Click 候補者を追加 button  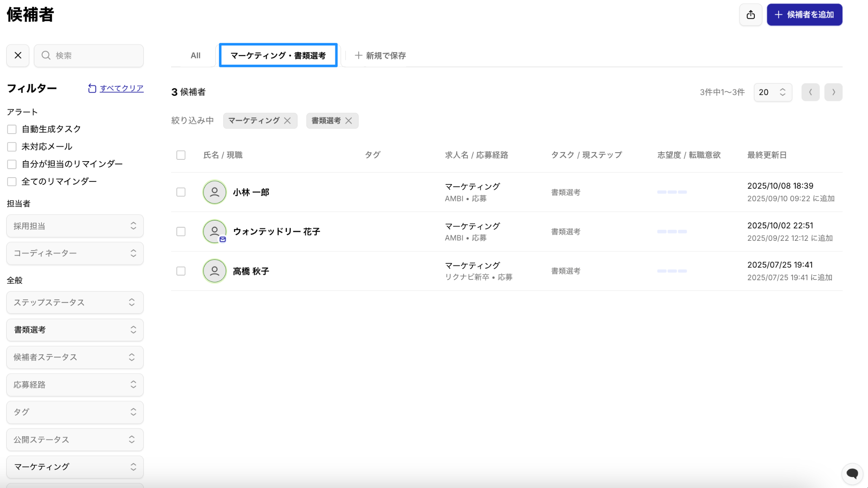(x=804, y=15)
